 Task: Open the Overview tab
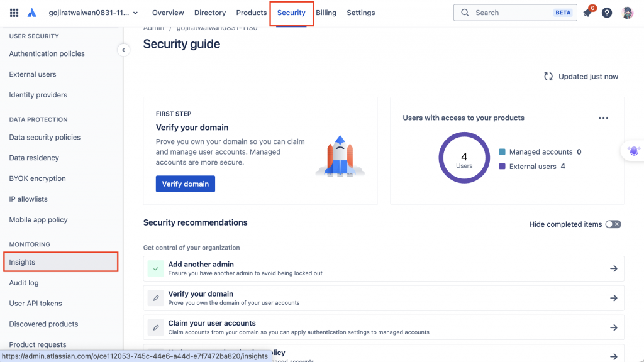168,13
